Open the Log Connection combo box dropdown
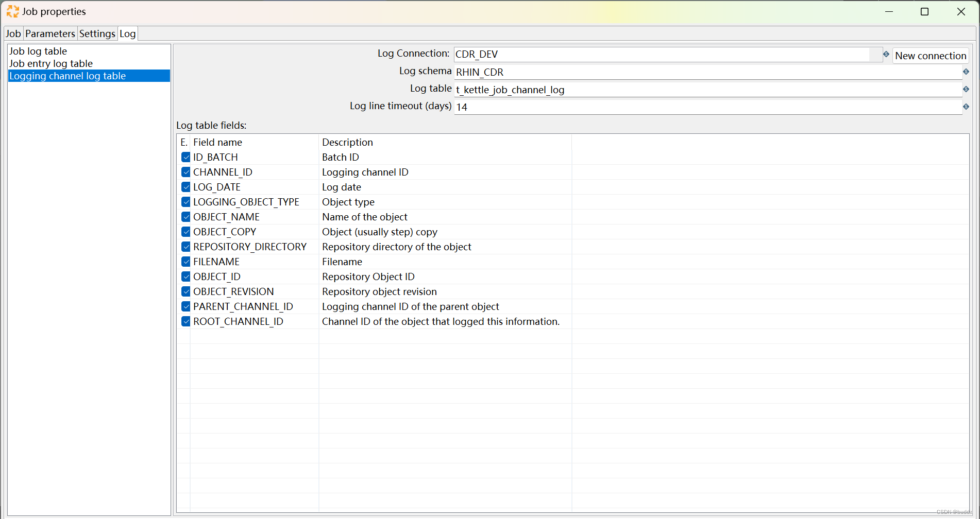This screenshot has width=980, height=519. (875, 54)
